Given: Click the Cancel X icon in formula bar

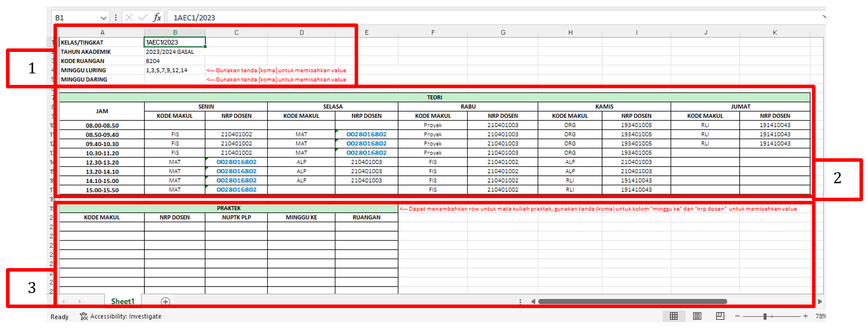Looking at the screenshot, I should [x=129, y=17].
